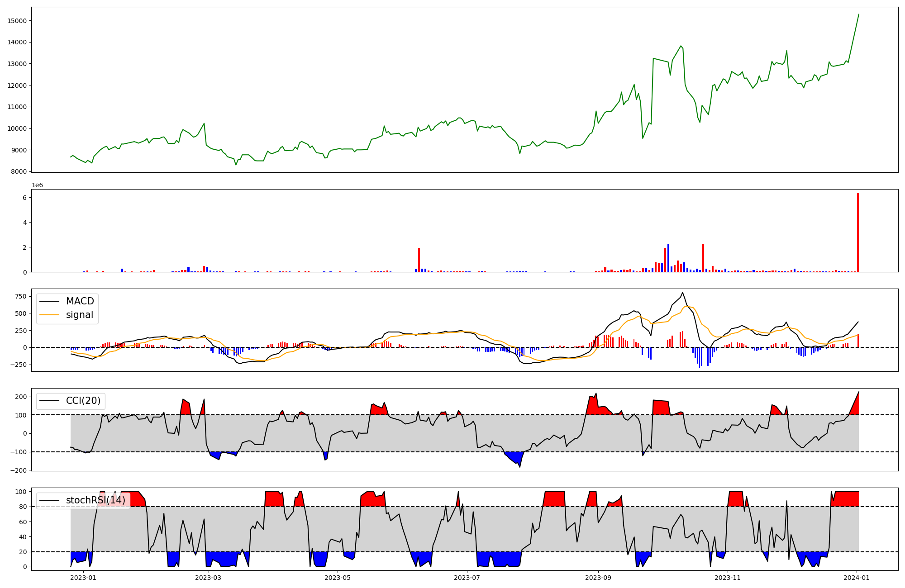Click the 80 stochRSI axis label

tap(23, 507)
